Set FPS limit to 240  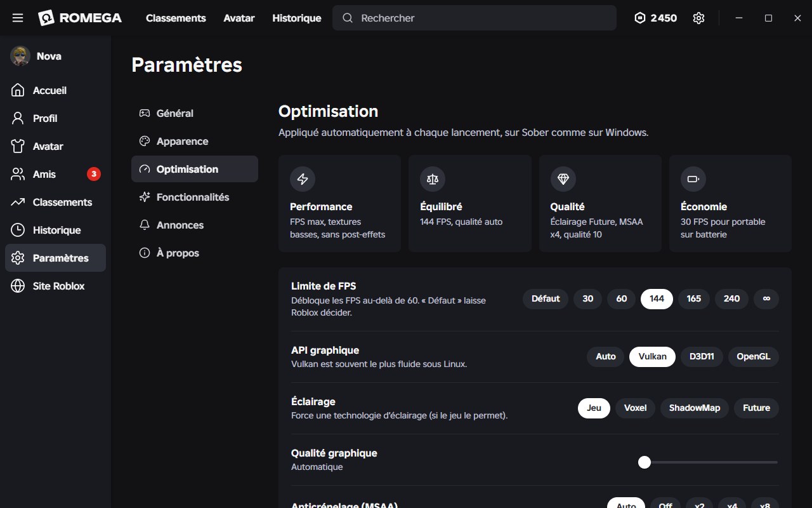click(x=732, y=298)
